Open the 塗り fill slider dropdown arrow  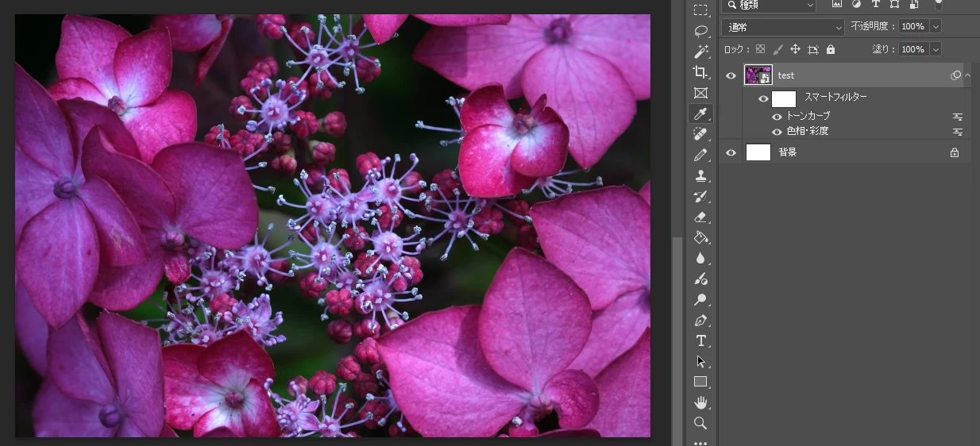936,49
